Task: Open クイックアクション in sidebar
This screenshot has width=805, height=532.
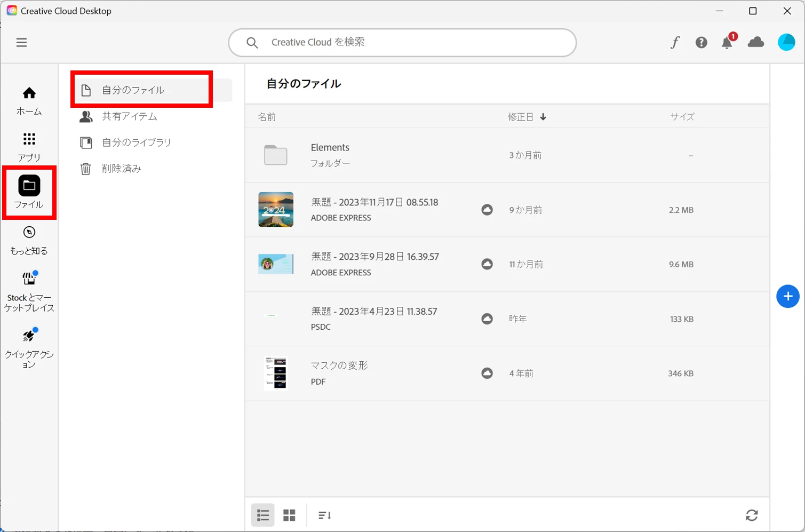Action: pyautogui.click(x=29, y=348)
